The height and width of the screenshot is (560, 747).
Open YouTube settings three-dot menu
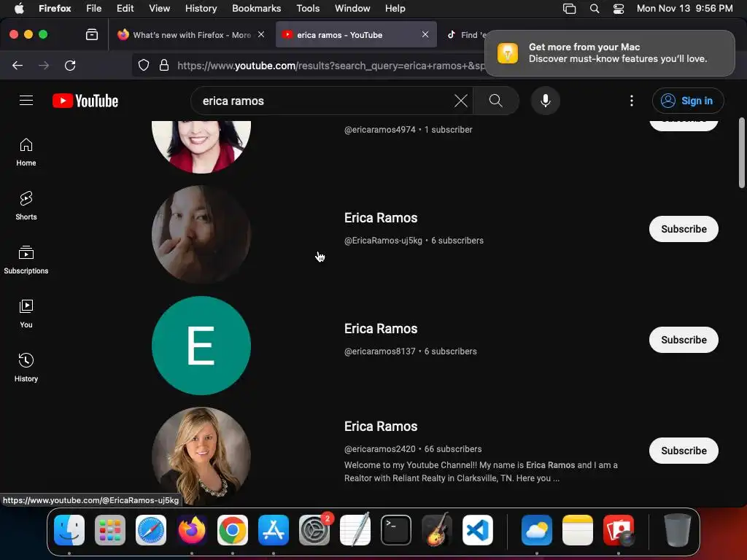[x=632, y=101]
